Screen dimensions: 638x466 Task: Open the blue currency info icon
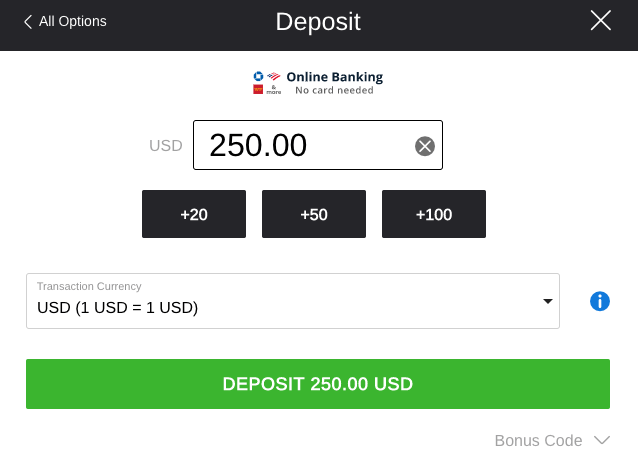pos(600,301)
